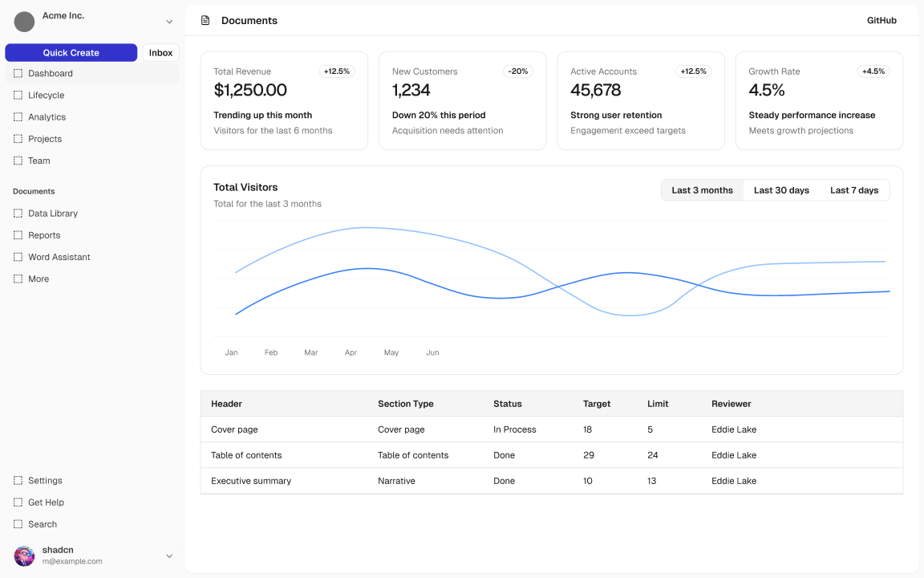
Task: Open Data Library under Documents
Action: [92, 213]
